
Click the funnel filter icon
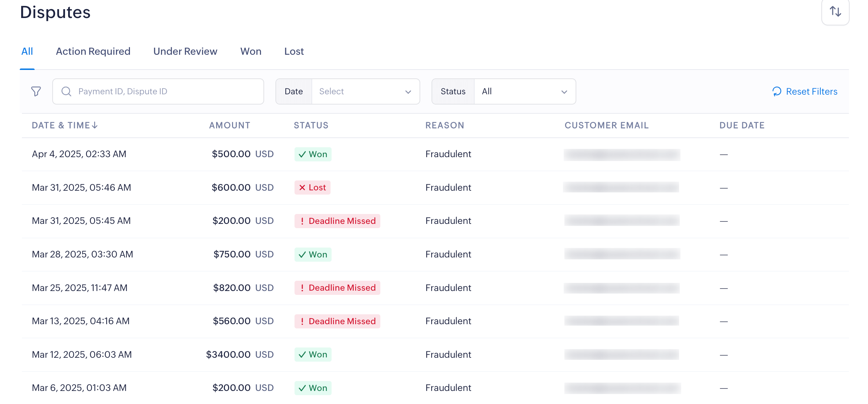[x=36, y=91]
